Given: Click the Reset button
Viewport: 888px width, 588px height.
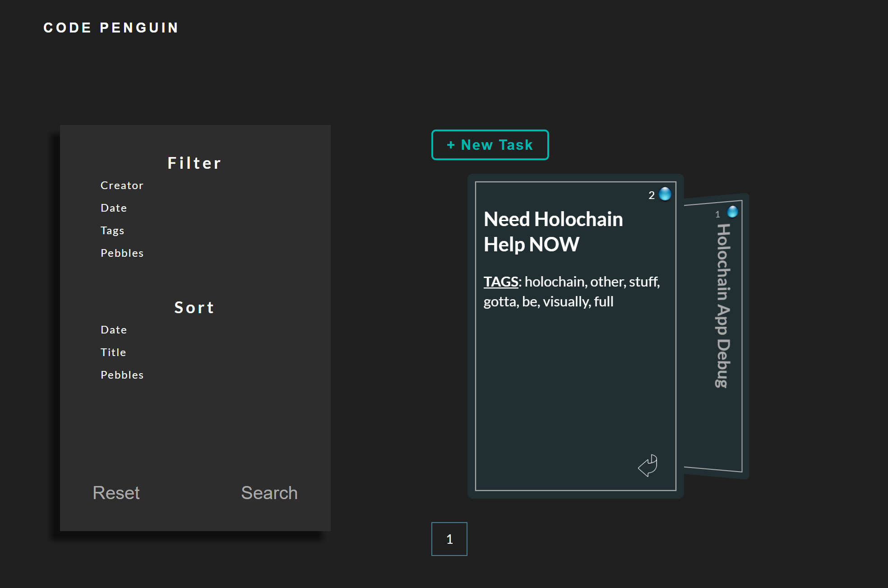Looking at the screenshot, I should [x=116, y=493].
